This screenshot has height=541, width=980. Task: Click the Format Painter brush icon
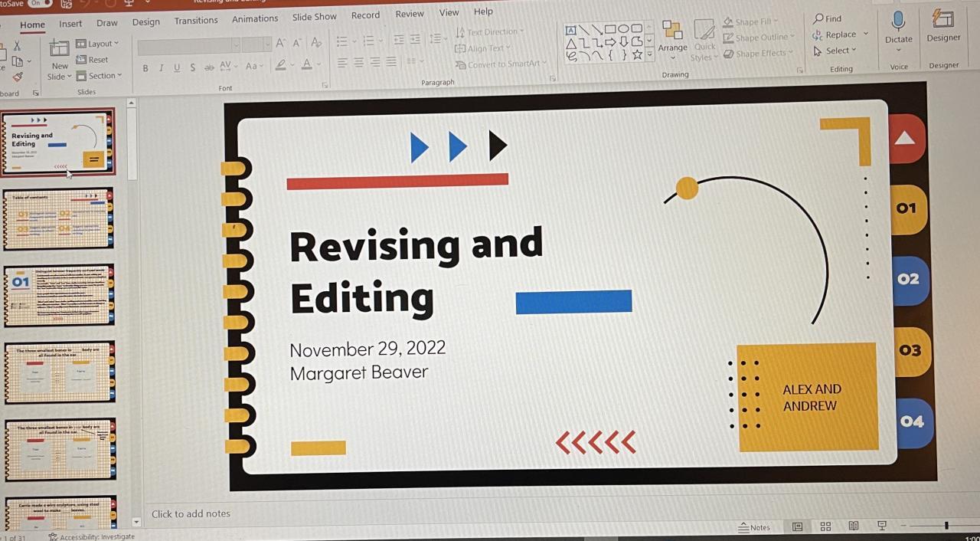[x=18, y=77]
